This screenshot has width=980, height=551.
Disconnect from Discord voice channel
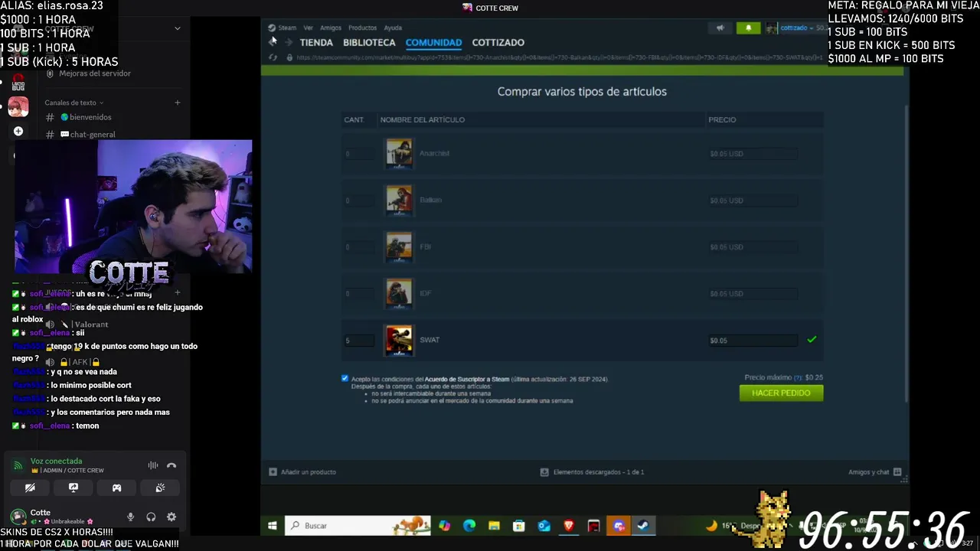171,465
